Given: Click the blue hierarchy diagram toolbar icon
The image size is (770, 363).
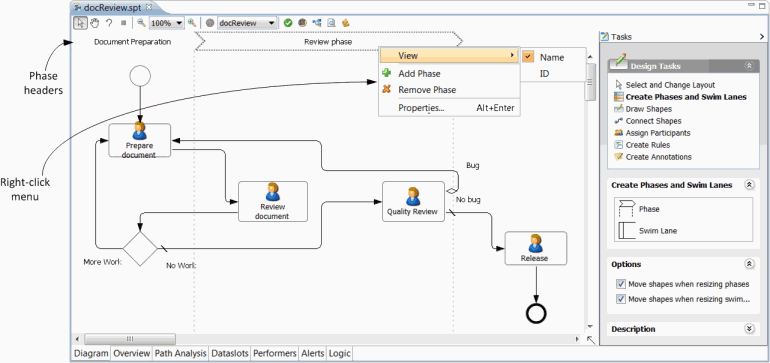Looking at the screenshot, I should [x=317, y=23].
